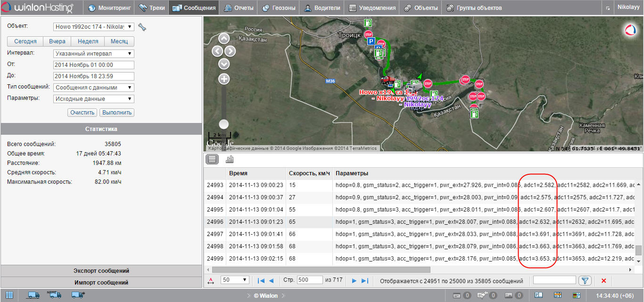Jump to first page of messages
644x302 pixels.
(261, 281)
